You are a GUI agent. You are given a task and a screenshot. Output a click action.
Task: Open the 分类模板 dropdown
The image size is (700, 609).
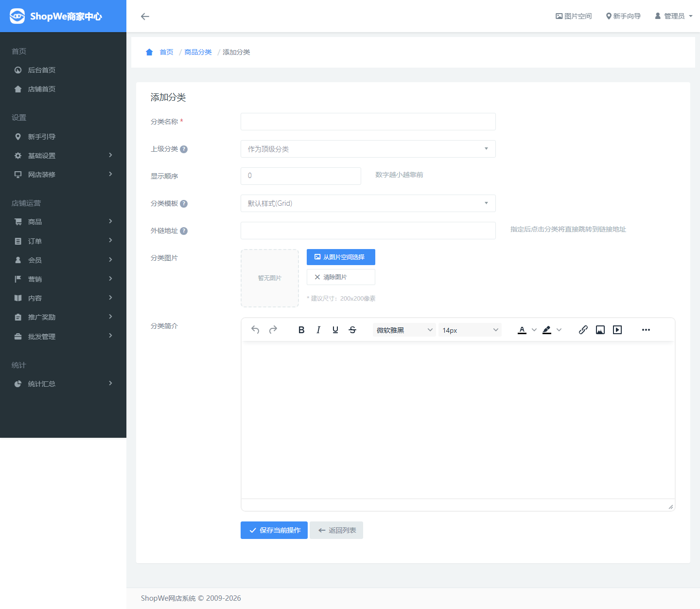tap(368, 203)
